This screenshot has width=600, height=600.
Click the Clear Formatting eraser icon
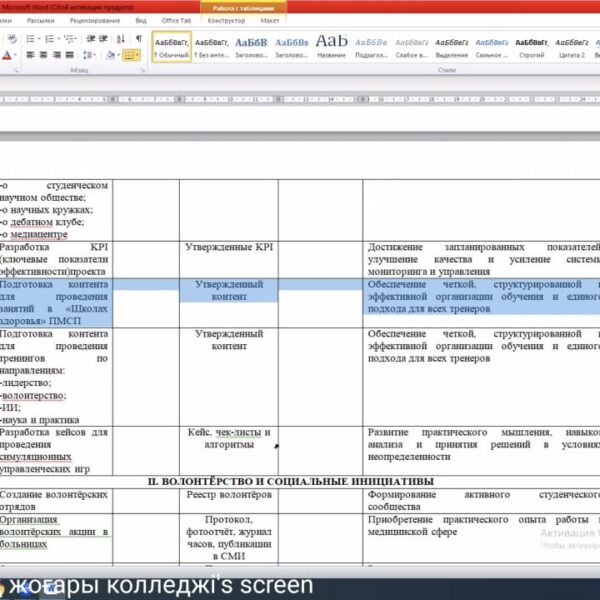[12, 39]
